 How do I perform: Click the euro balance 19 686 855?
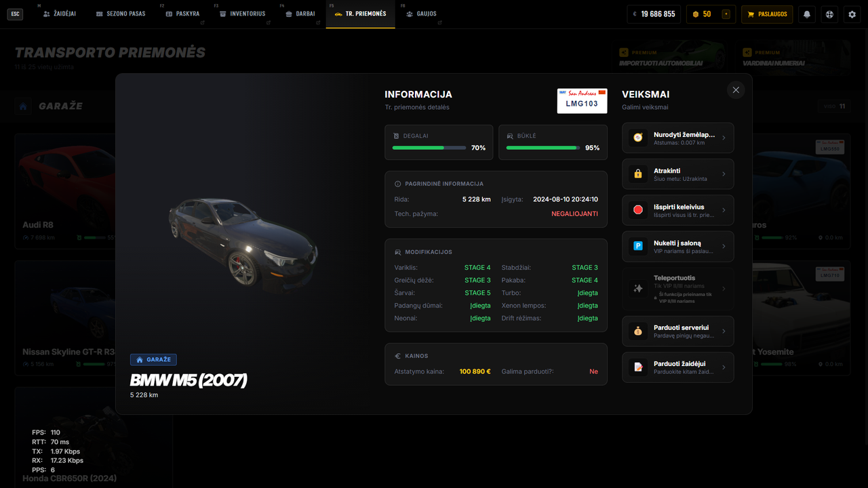(654, 14)
